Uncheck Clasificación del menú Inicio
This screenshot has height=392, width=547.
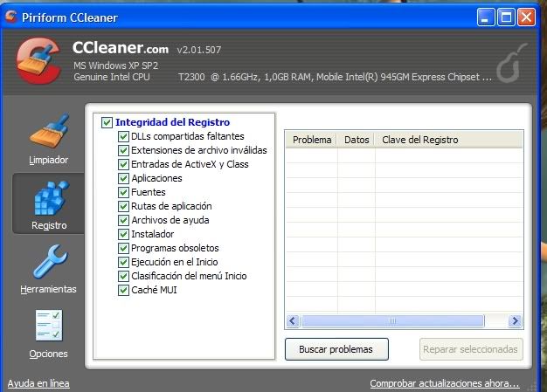point(123,276)
